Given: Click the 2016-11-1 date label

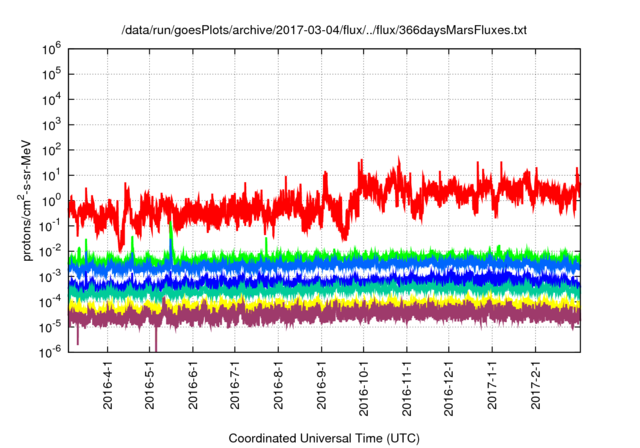Looking at the screenshot, I should coord(407,388).
